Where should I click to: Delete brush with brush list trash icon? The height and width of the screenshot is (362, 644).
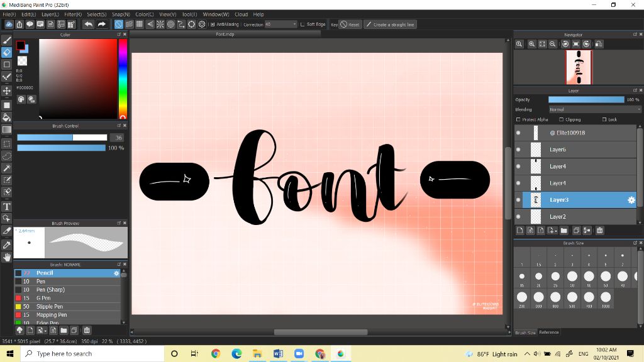(x=87, y=330)
